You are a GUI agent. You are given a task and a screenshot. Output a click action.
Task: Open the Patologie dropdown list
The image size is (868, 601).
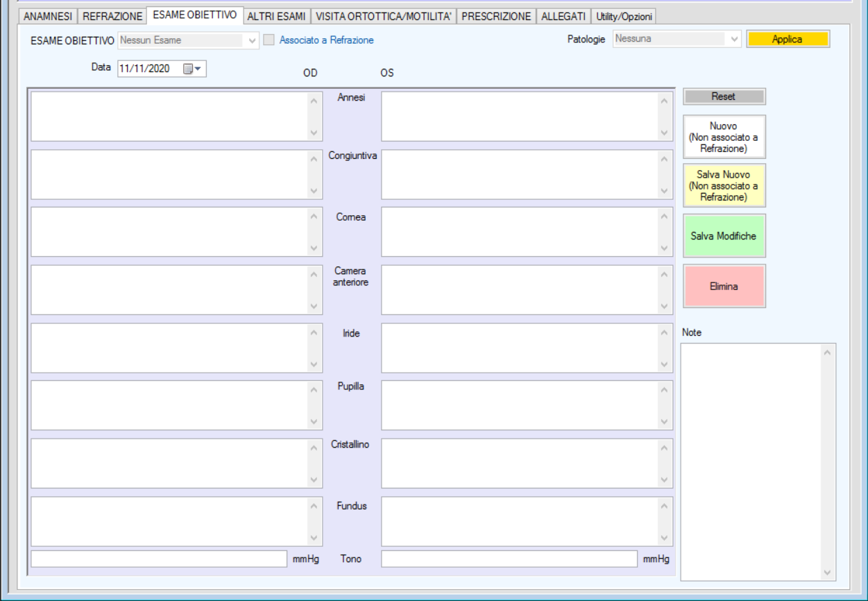click(x=735, y=40)
